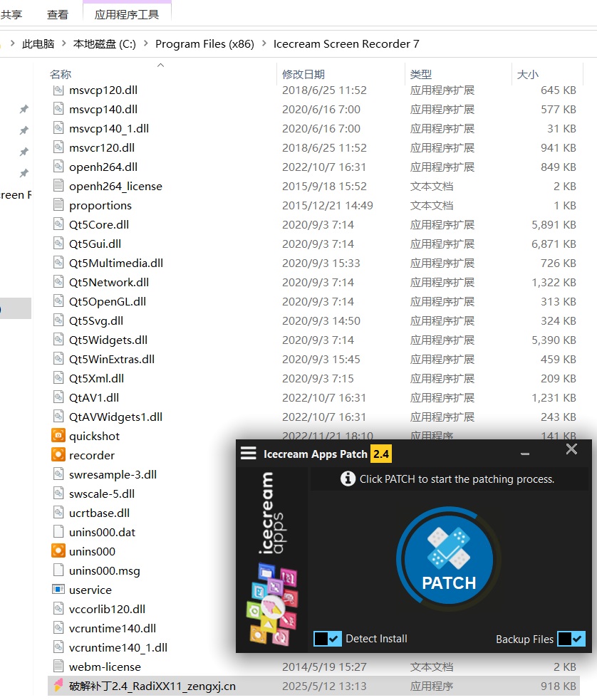Expand the chevron after 此电脑 breadcrumb

64,43
